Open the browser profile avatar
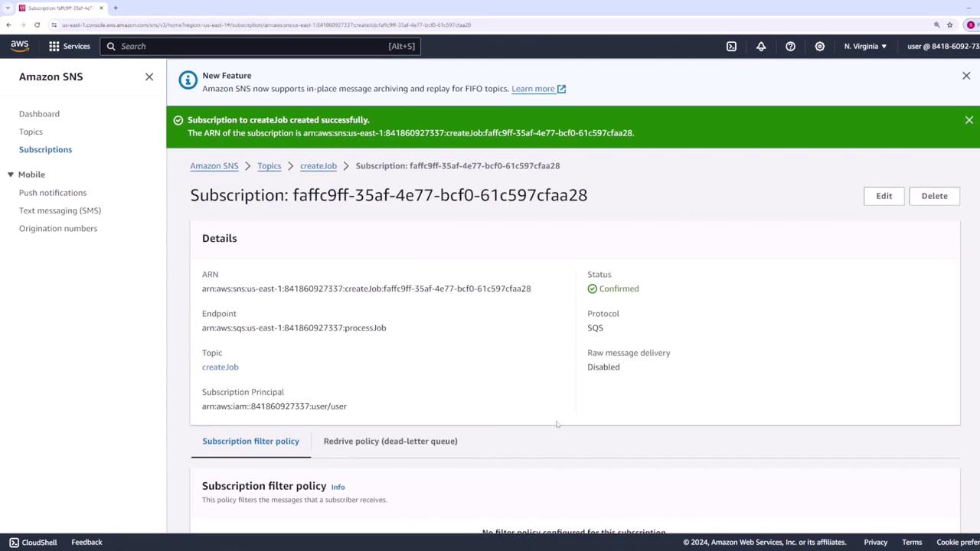The image size is (980, 551). click(x=971, y=24)
